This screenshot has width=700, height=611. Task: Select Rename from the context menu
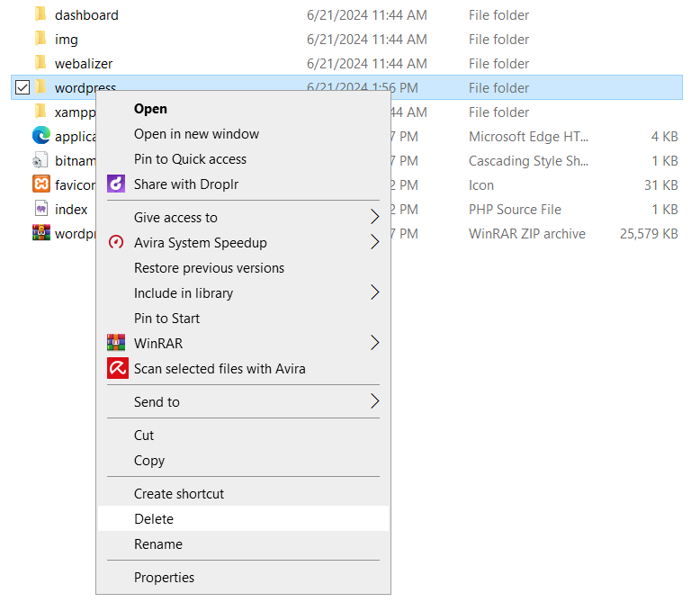(x=243, y=544)
